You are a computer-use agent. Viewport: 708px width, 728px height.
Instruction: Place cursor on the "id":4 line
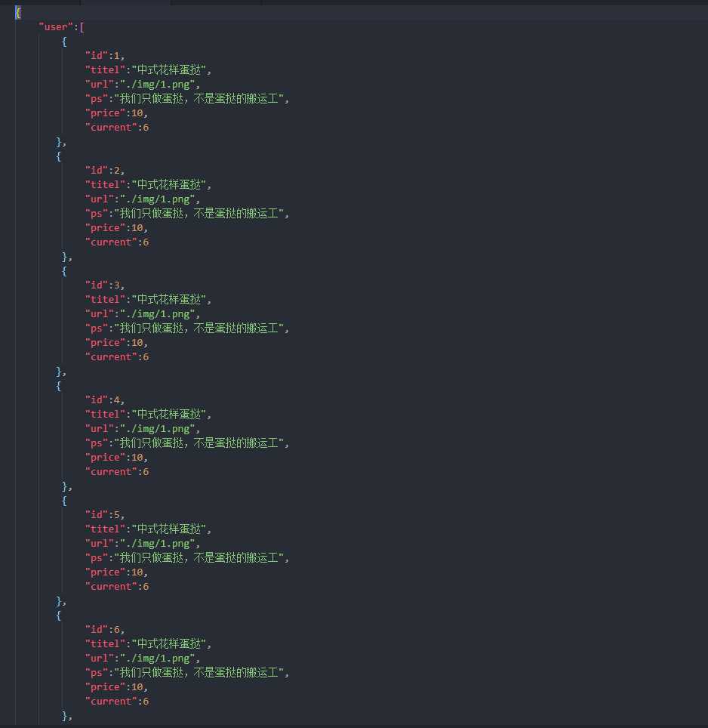tap(105, 399)
